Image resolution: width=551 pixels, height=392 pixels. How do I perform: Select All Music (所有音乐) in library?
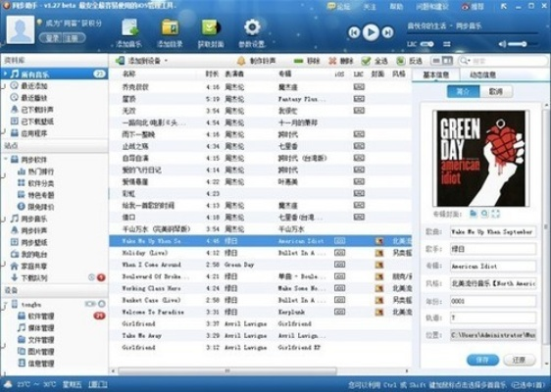click(55, 73)
